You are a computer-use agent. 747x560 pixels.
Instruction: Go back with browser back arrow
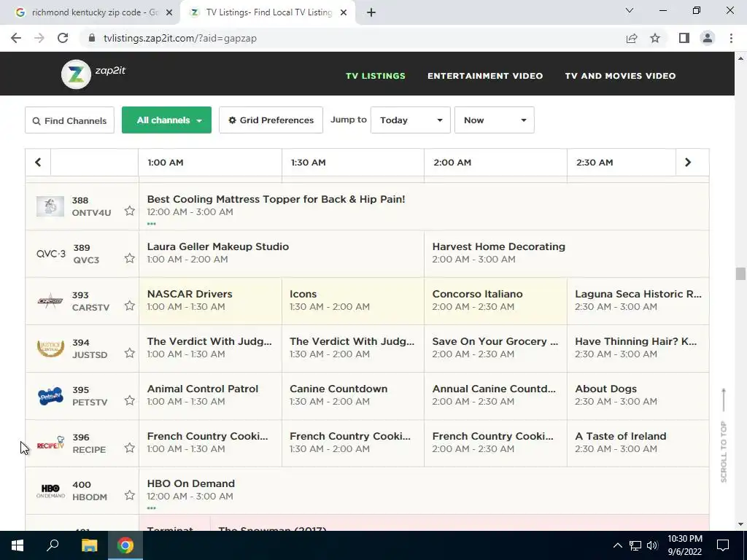16,38
